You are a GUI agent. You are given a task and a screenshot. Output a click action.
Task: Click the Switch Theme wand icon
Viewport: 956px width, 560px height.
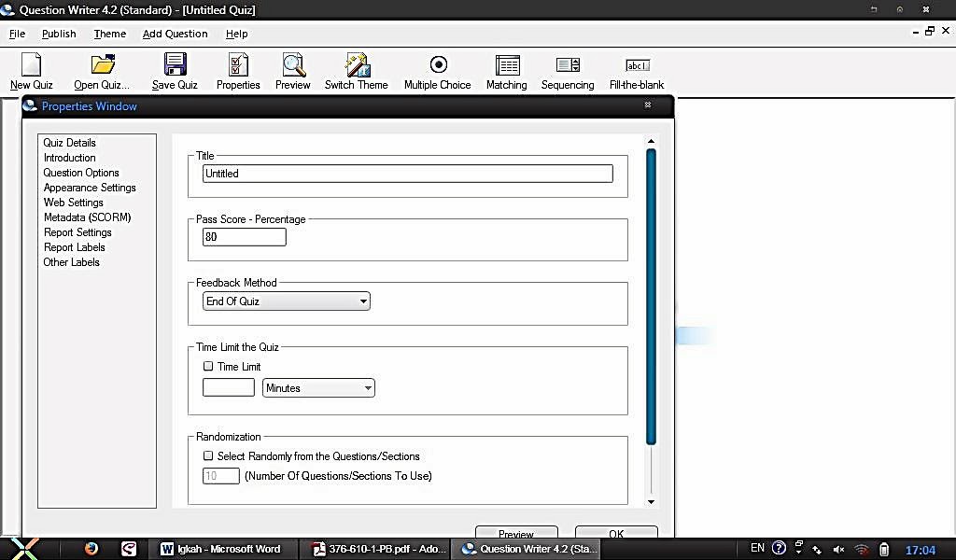357,64
